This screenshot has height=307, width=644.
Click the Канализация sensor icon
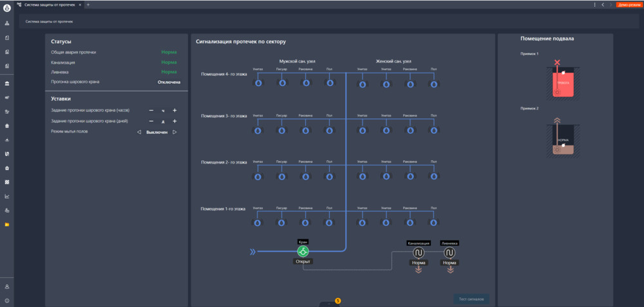418,252
